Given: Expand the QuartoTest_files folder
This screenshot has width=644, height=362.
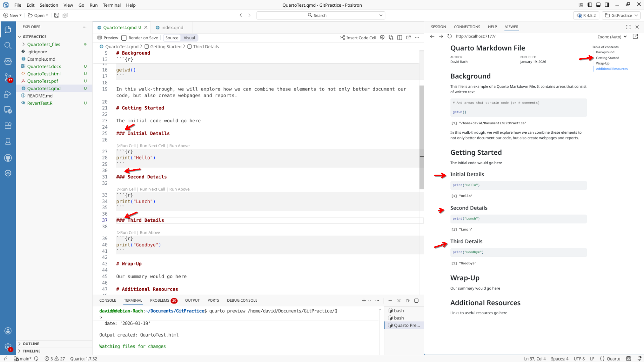Looking at the screenshot, I should (44, 44).
